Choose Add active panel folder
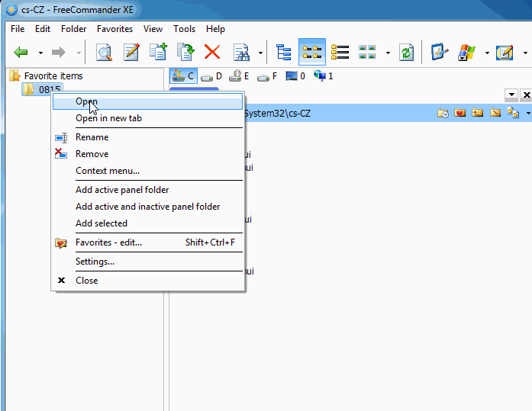532x411 pixels. click(x=148, y=190)
